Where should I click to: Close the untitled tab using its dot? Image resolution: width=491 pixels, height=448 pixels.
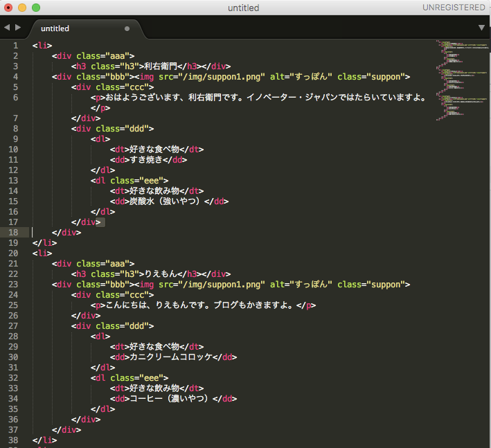coord(127,29)
